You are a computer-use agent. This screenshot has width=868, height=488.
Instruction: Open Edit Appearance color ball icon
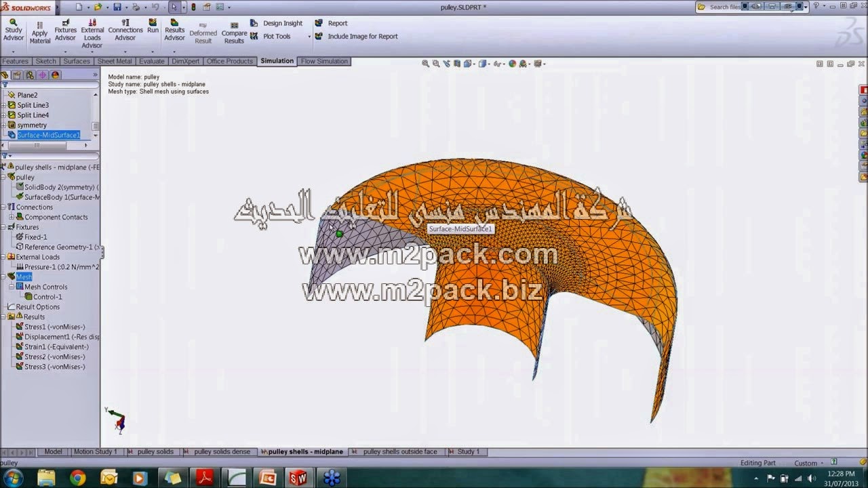click(513, 64)
